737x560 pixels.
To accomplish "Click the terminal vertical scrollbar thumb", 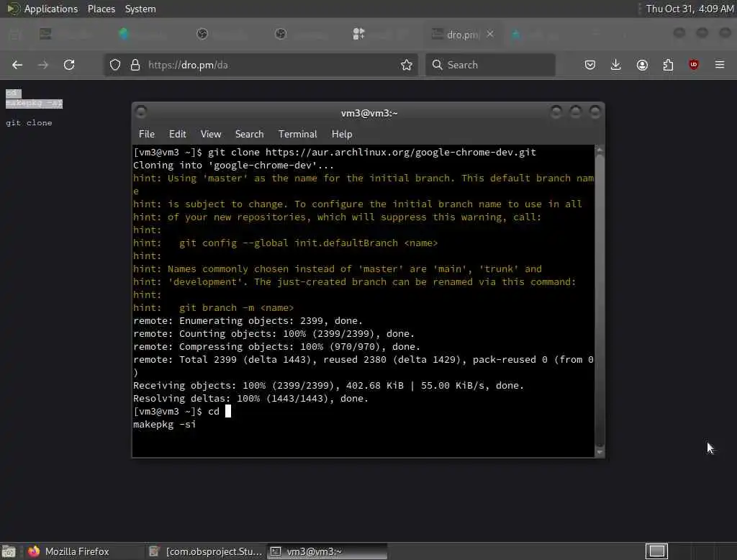I will [600, 301].
